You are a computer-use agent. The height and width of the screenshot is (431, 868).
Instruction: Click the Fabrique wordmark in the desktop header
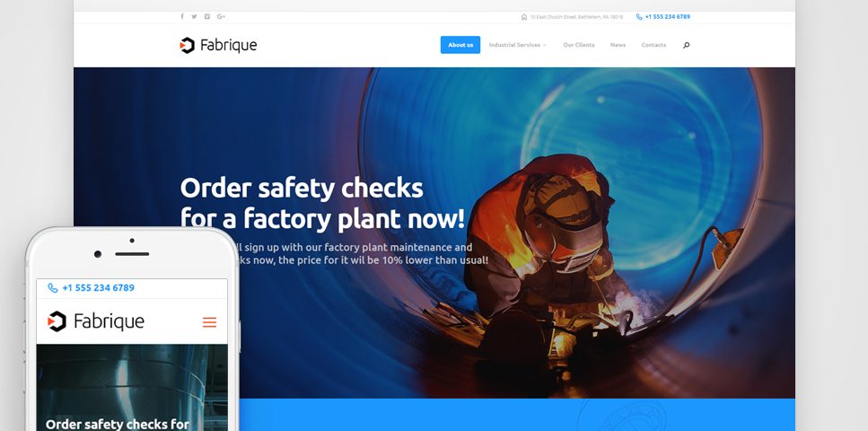(x=229, y=46)
